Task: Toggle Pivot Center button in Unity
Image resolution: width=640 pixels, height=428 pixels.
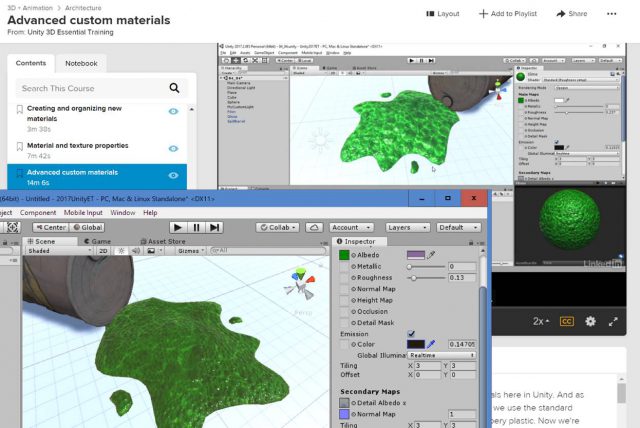Action: (51, 227)
